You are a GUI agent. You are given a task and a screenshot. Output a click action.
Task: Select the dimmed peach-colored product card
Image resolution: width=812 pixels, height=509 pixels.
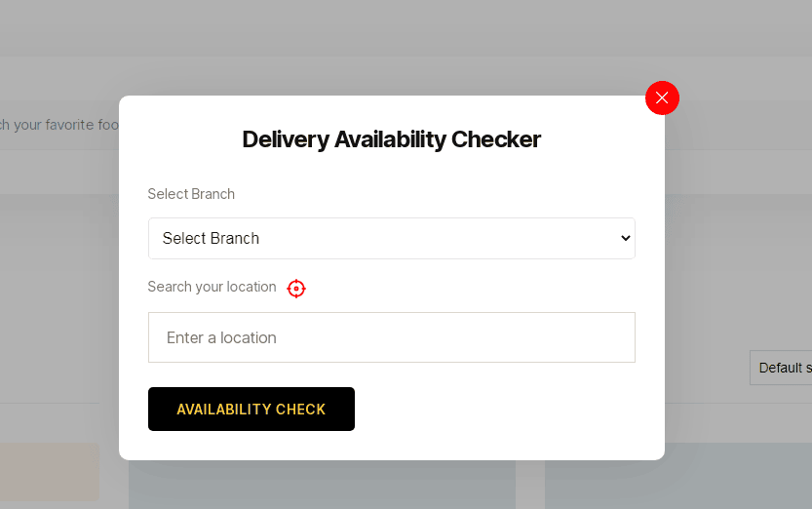click(49, 472)
